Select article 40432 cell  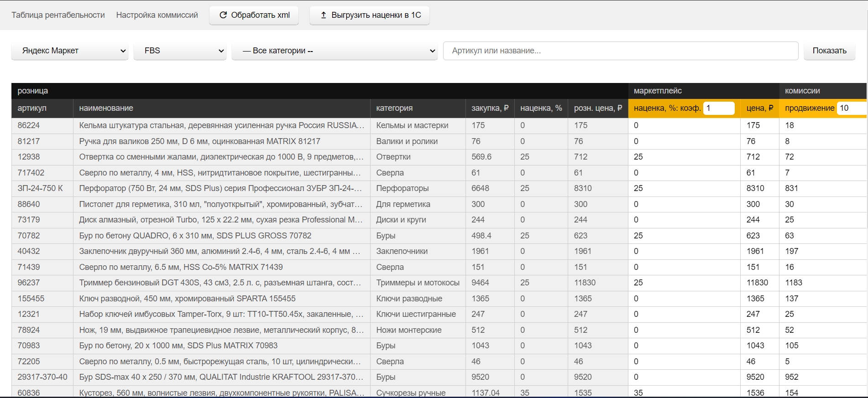[42, 251]
